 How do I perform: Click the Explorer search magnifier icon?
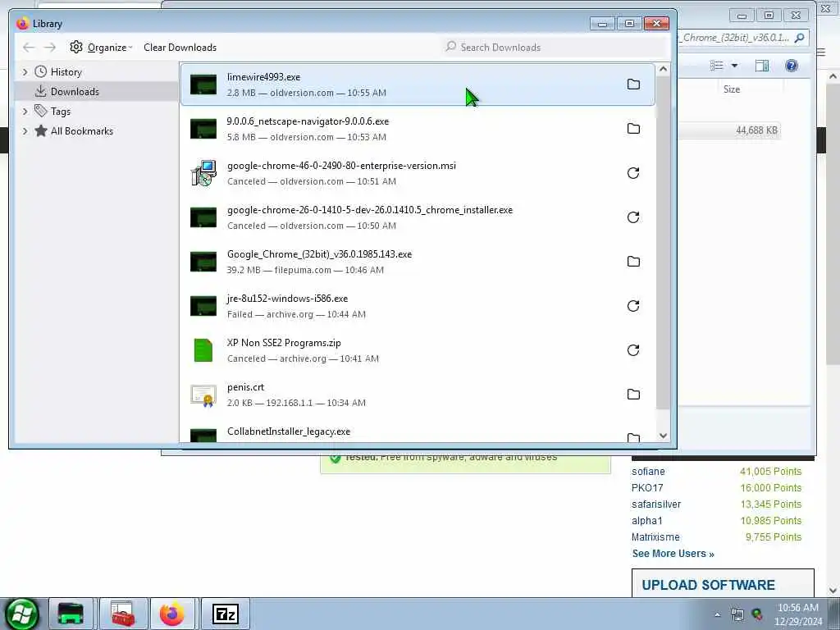(x=799, y=38)
